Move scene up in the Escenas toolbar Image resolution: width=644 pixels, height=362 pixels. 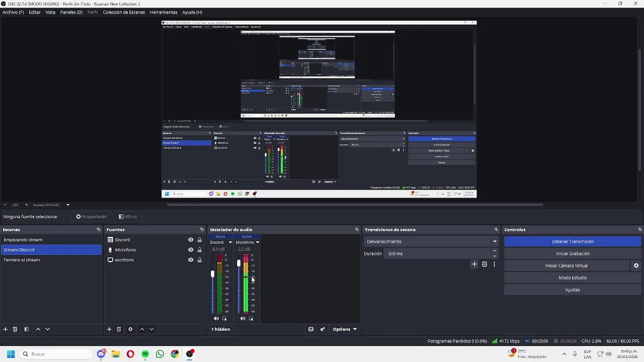38,329
